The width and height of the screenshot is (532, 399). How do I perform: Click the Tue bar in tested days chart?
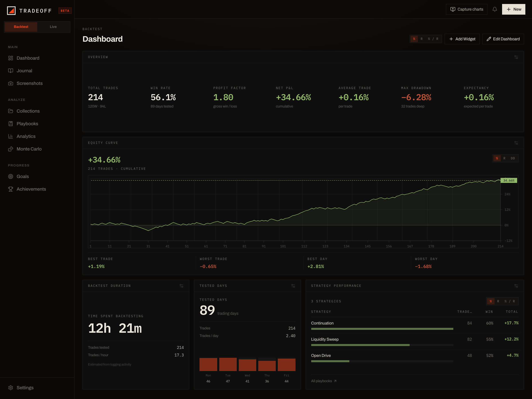tap(228, 364)
